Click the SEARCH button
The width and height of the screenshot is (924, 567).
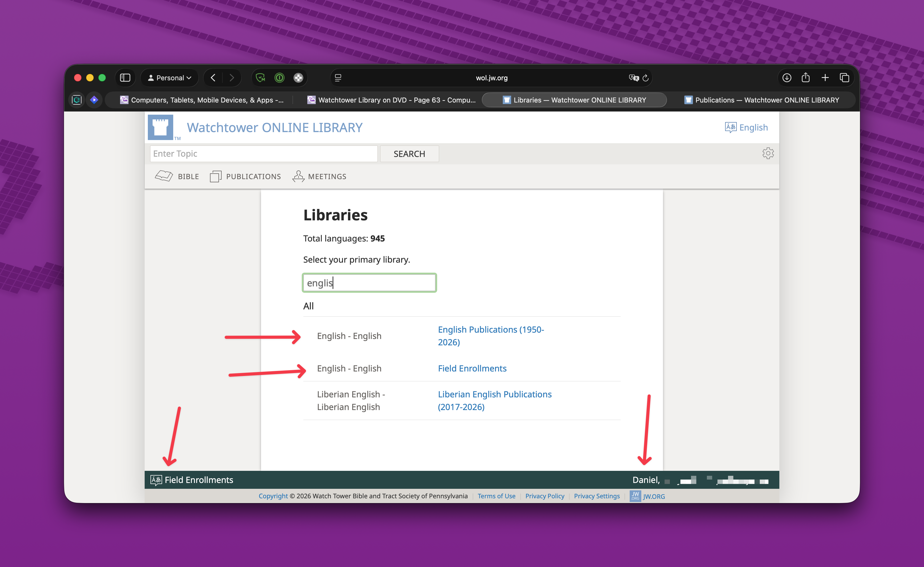pos(409,154)
